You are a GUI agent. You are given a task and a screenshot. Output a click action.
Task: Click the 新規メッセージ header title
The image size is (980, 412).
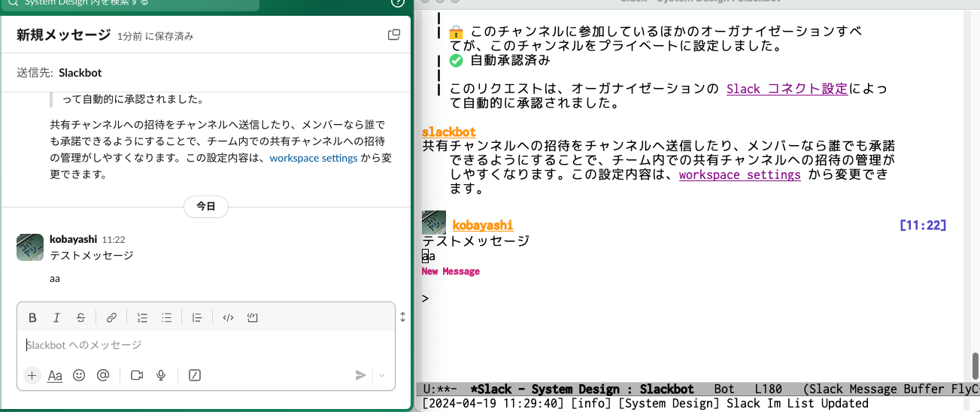point(63,35)
